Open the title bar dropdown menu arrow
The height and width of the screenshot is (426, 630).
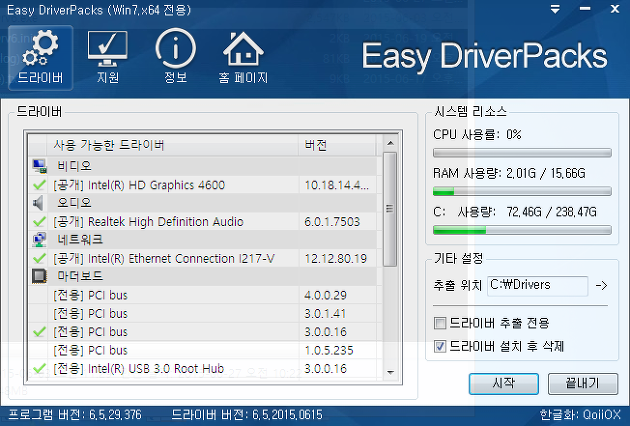point(555,9)
